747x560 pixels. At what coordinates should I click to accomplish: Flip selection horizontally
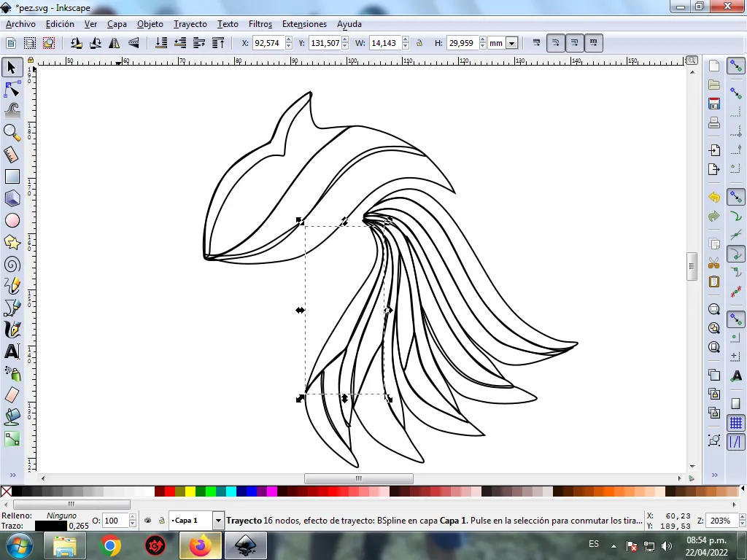[x=115, y=43]
